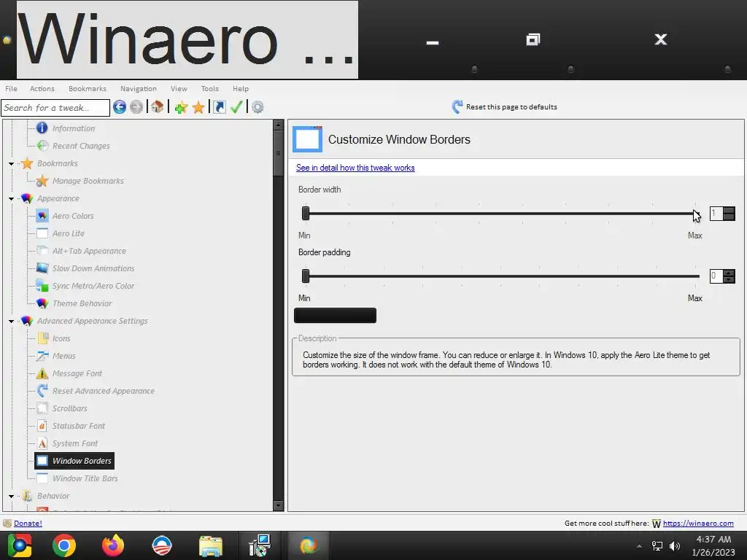This screenshot has width=747, height=560.
Task: Select the Information tree icon
Action: pos(42,128)
